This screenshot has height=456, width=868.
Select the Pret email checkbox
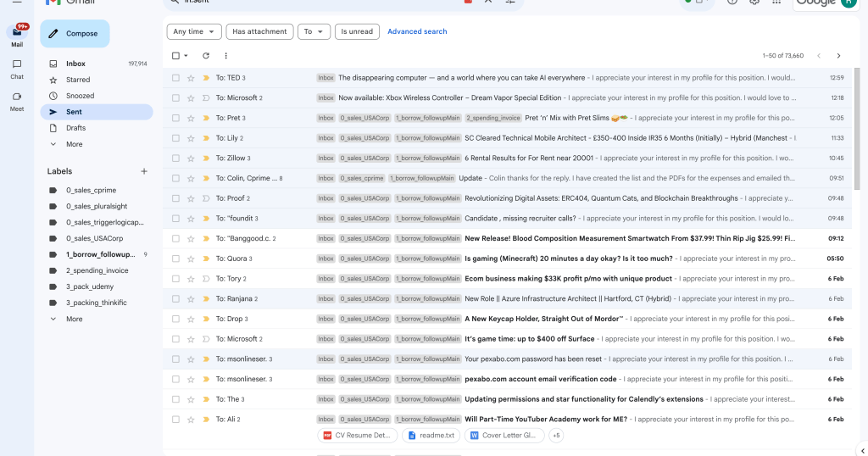coord(175,118)
